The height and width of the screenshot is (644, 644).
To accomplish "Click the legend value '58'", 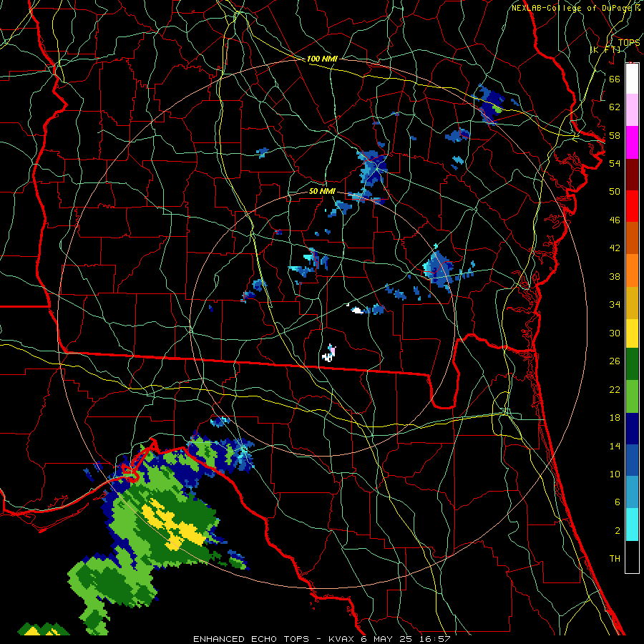I will [x=615, y=135].
